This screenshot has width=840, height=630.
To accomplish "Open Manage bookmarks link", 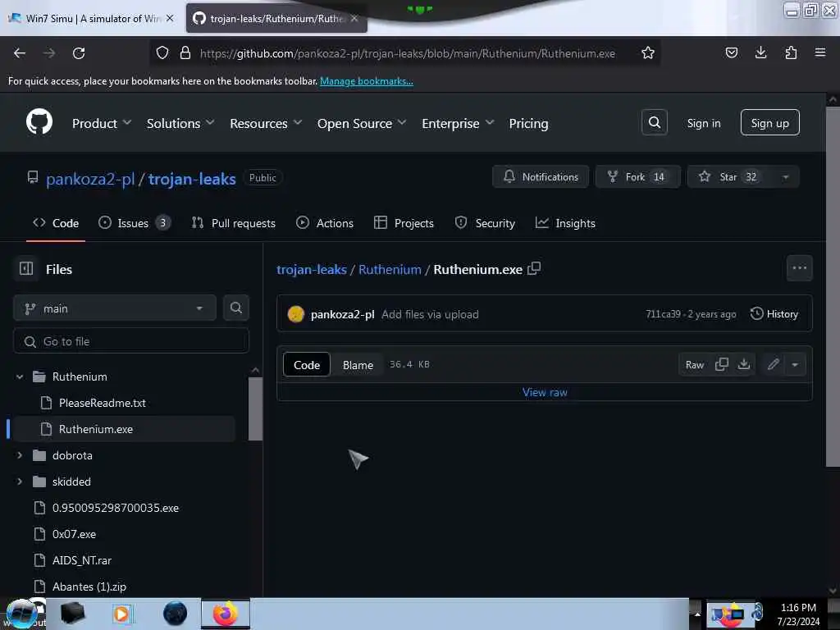I will (x=367, y=81).
